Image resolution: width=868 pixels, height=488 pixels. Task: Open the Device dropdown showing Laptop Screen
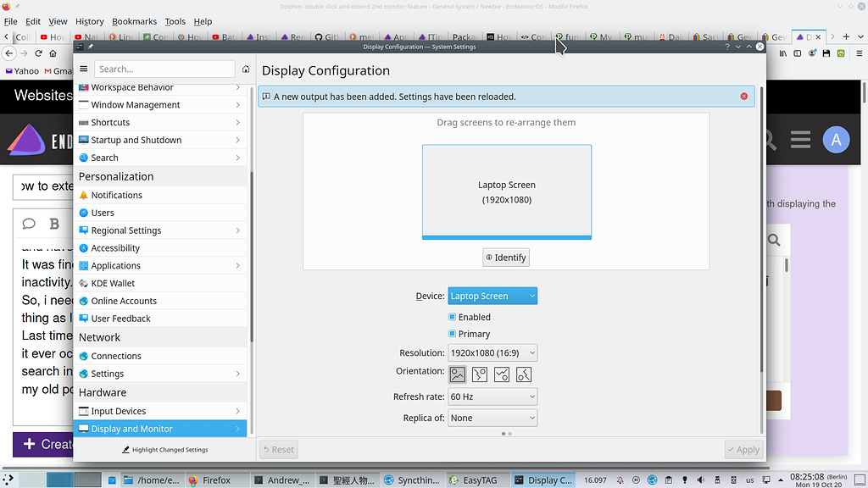point(492,296)
